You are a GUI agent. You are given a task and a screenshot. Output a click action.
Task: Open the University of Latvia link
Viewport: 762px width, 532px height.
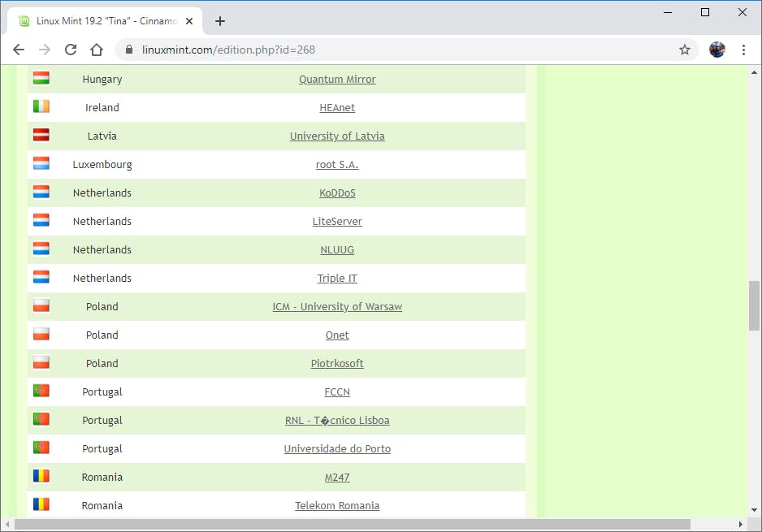tap(337, 136)
